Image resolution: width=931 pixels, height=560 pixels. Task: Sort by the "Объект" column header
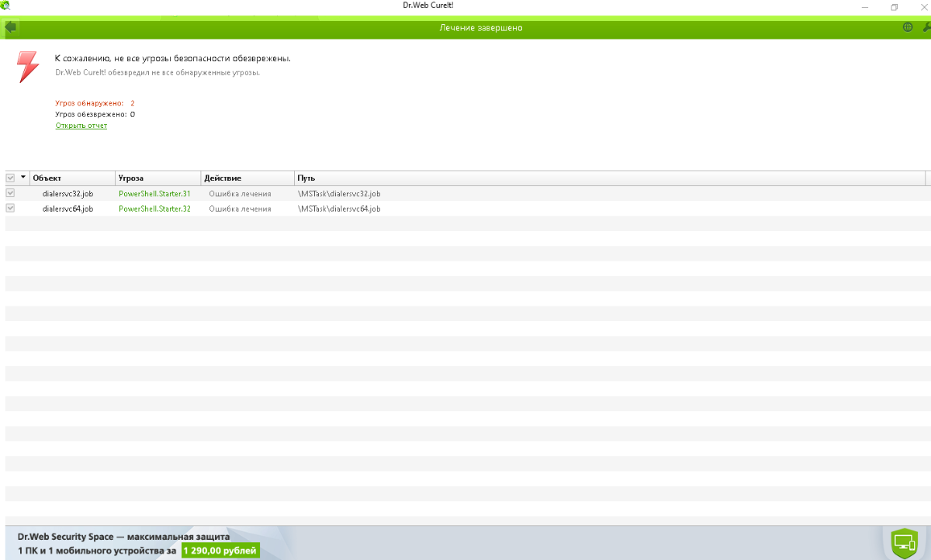click(x=73, y=178)
